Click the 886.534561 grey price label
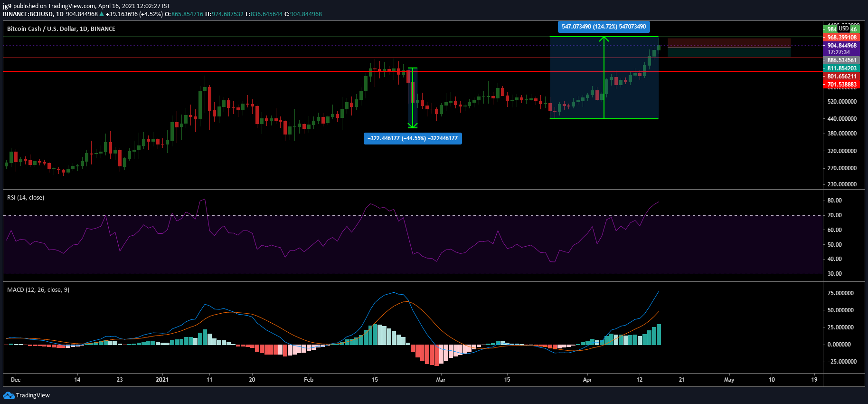The image size is (868, 404). point(841,60)
